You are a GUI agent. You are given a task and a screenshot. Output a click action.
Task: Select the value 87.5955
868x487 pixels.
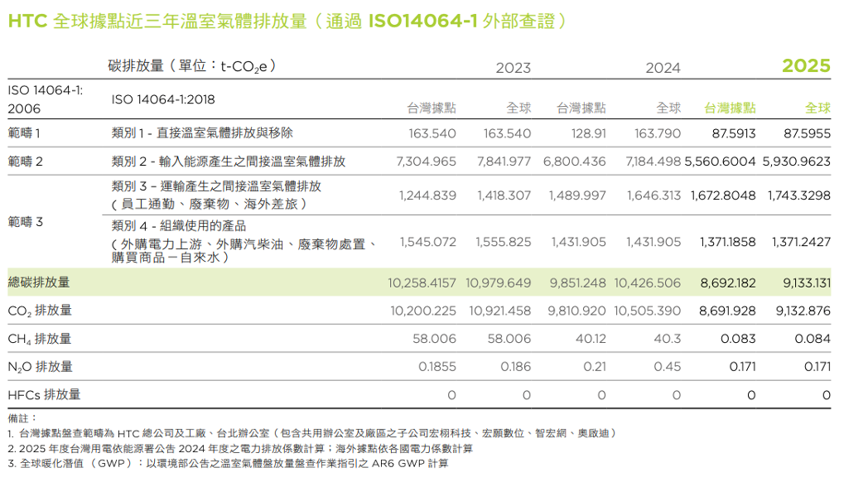(x=807, y=133)
